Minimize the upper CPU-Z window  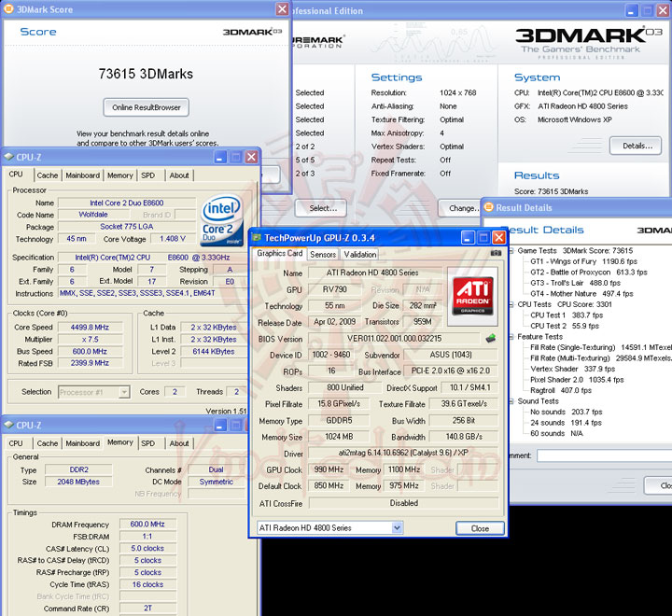[220, 157]
